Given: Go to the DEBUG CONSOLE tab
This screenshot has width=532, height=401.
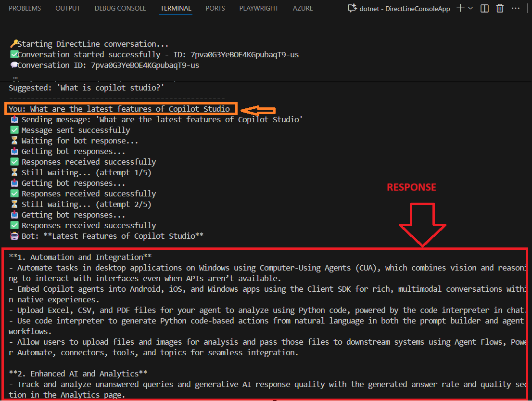Looking at the screenshot, I should 120,8.
